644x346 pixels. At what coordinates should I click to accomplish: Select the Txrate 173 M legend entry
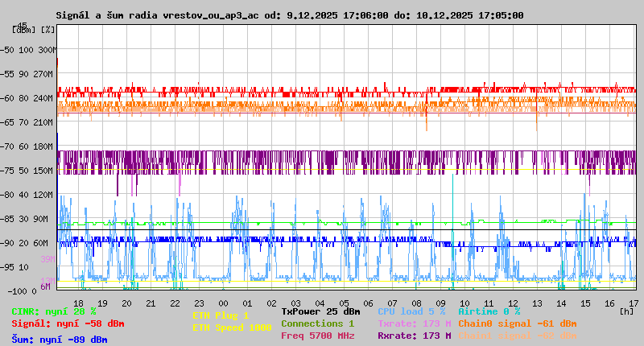click(414, 323)
